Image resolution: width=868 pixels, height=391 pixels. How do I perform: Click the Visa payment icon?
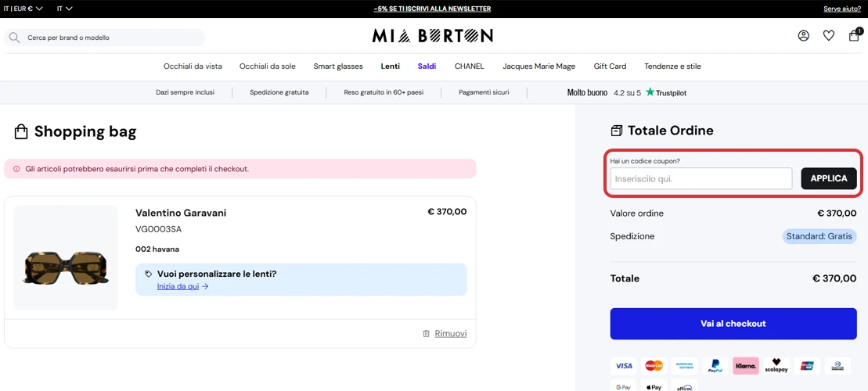624,366
